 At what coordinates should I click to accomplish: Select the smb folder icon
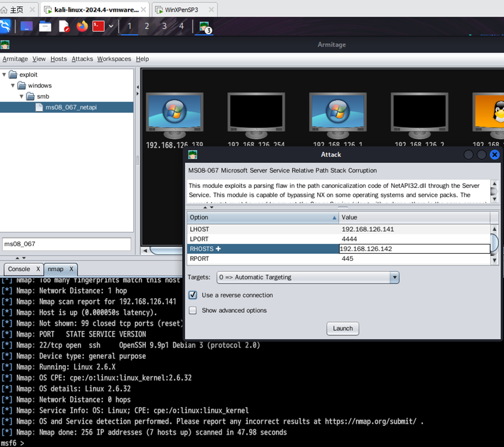pyautogui.click(x=30, y=96)
